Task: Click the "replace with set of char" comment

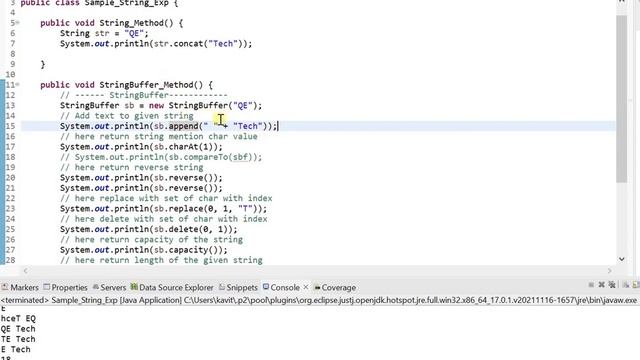Action: [166, 198]
